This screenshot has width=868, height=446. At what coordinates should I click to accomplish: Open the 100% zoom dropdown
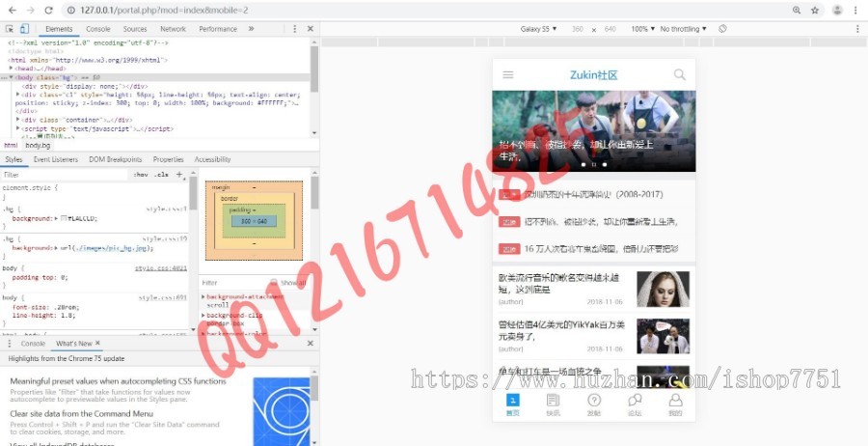pos(642,29)
